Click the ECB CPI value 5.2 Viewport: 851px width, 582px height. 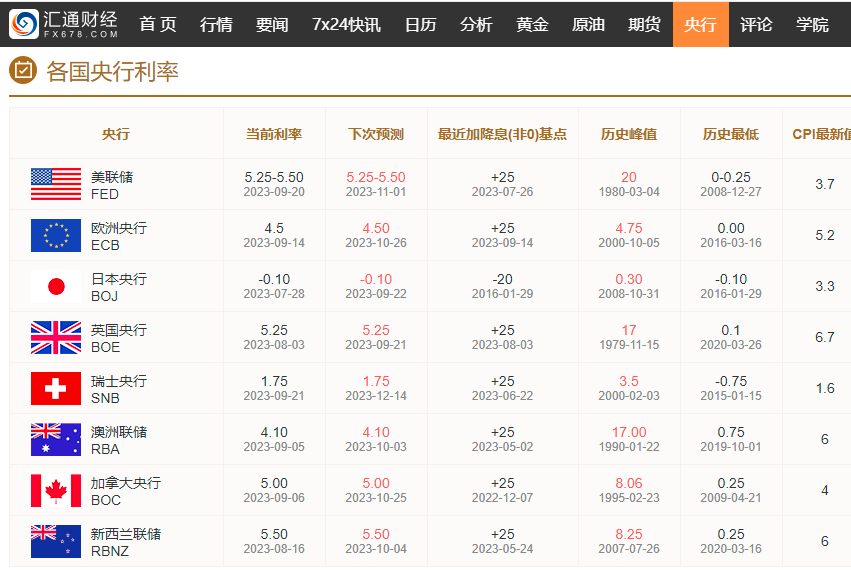pyautogui.click(x=825, y=235)
